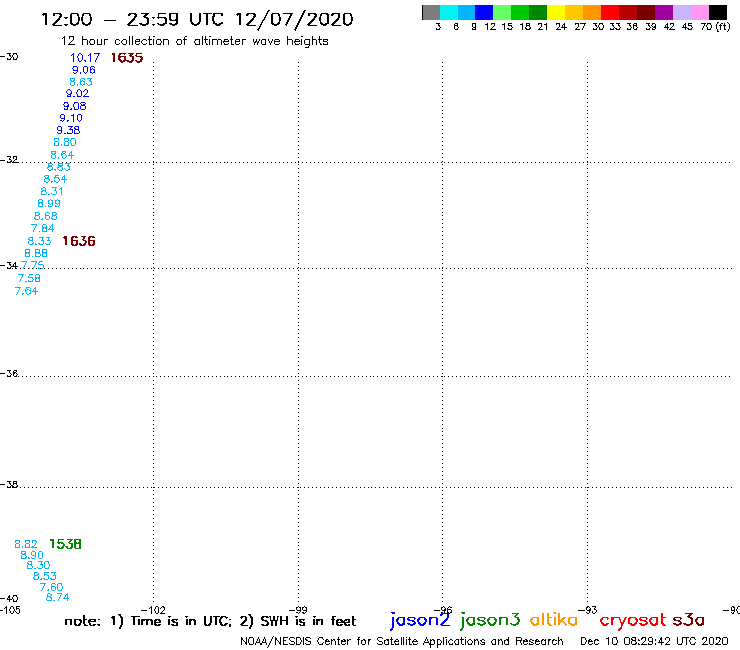This screenshot has width=740, height=650.
Task: Select the -40 latitude axis label
Action: point(9,599)
